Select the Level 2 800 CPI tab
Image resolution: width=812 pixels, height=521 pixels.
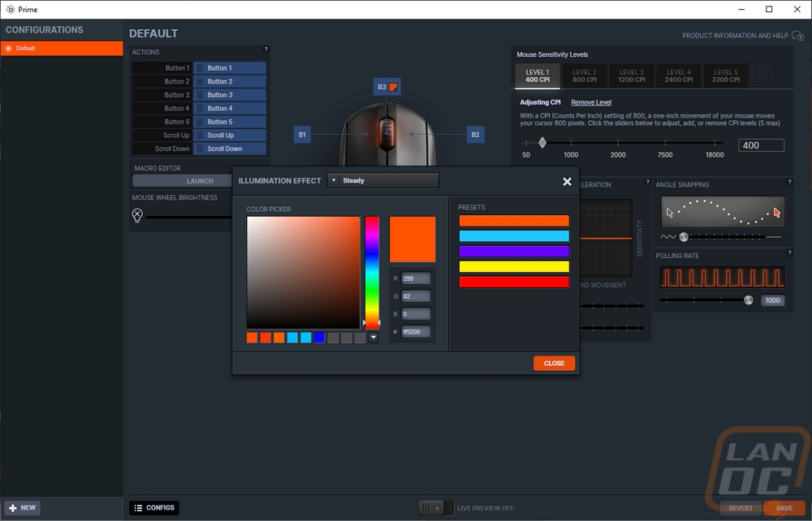point(585,76)
